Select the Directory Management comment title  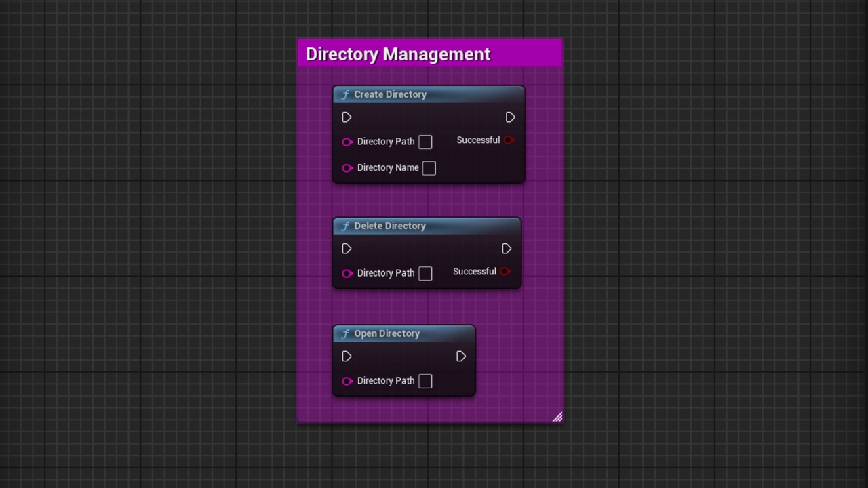pos(398,54)
